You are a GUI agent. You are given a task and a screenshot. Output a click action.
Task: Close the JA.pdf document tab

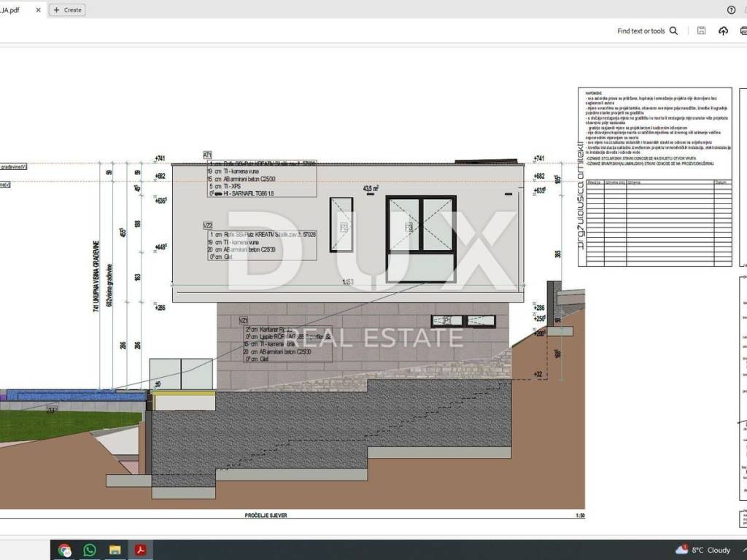(x=39, y=10)
